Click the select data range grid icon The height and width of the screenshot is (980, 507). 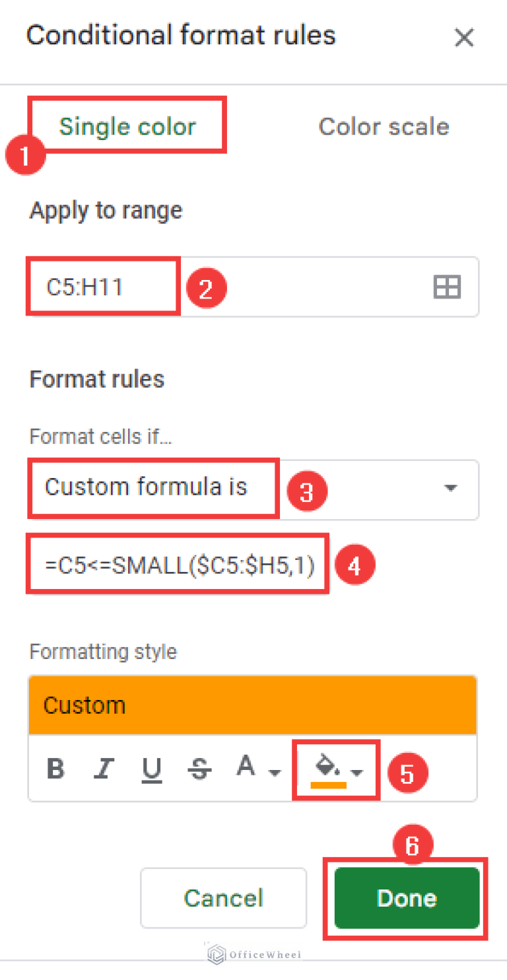click(447, 287)
